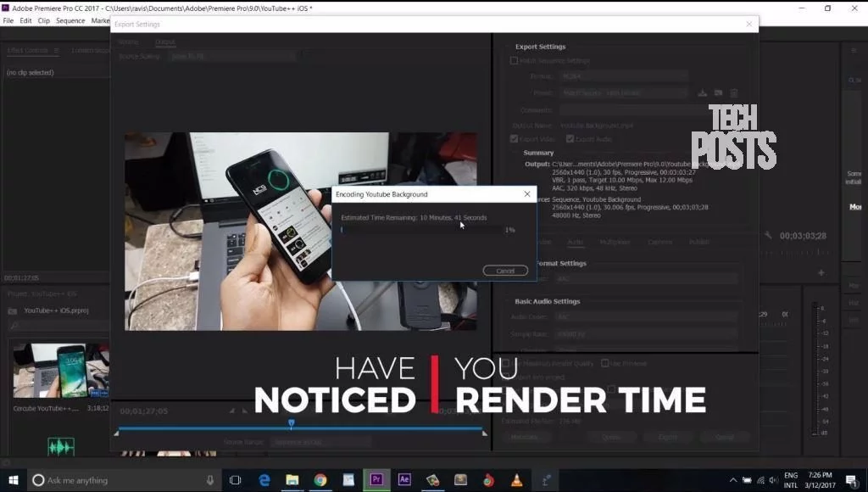Switch to the Publish tab

698,242
